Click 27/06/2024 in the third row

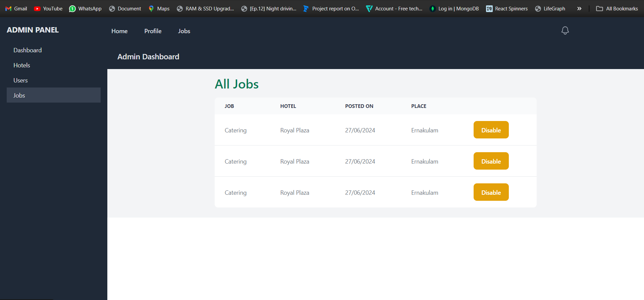360,193
